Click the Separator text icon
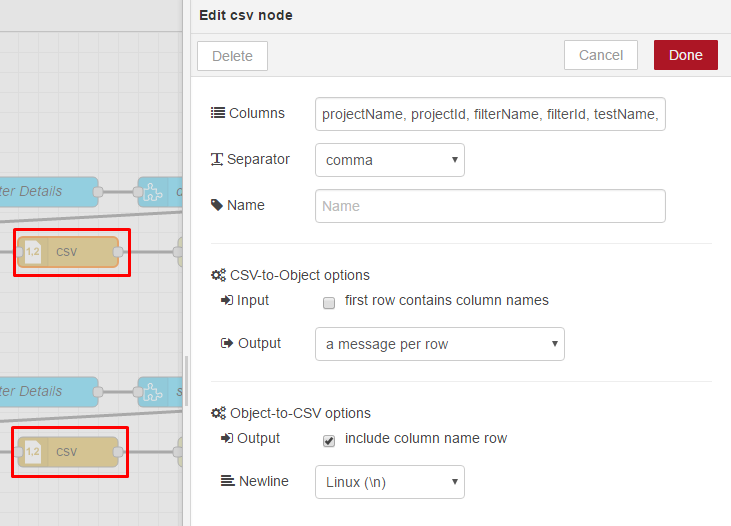 tap(217, 159)
